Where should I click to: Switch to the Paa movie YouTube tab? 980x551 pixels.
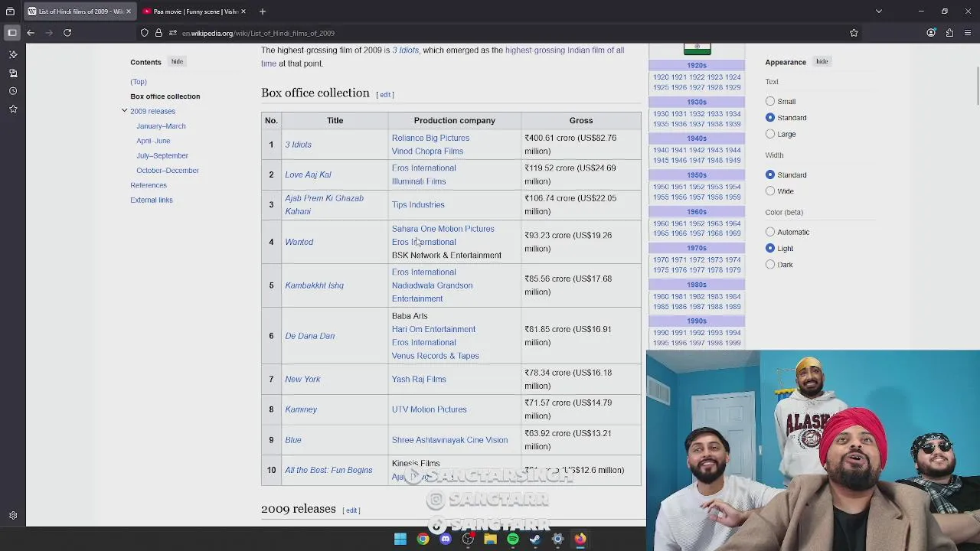[194, 11]
